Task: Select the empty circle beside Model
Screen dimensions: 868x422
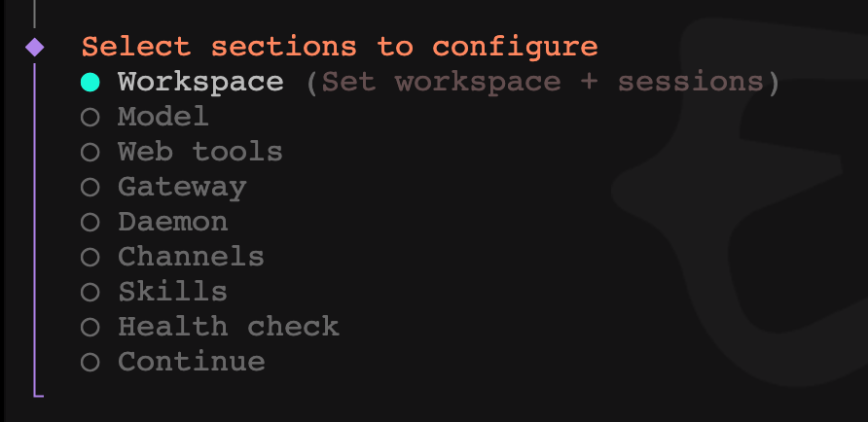Action: (x=90, y=118)
